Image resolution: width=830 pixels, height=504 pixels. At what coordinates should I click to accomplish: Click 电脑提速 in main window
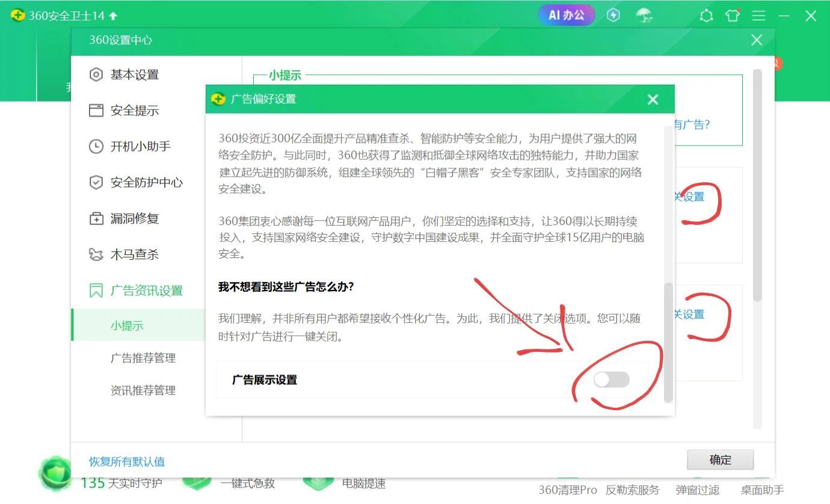coord(364,483)
